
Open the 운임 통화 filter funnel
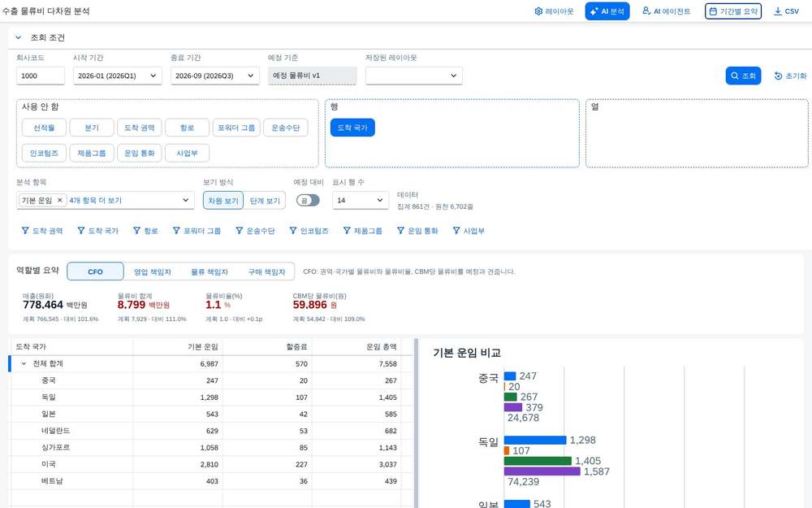[x=417, y=231]
